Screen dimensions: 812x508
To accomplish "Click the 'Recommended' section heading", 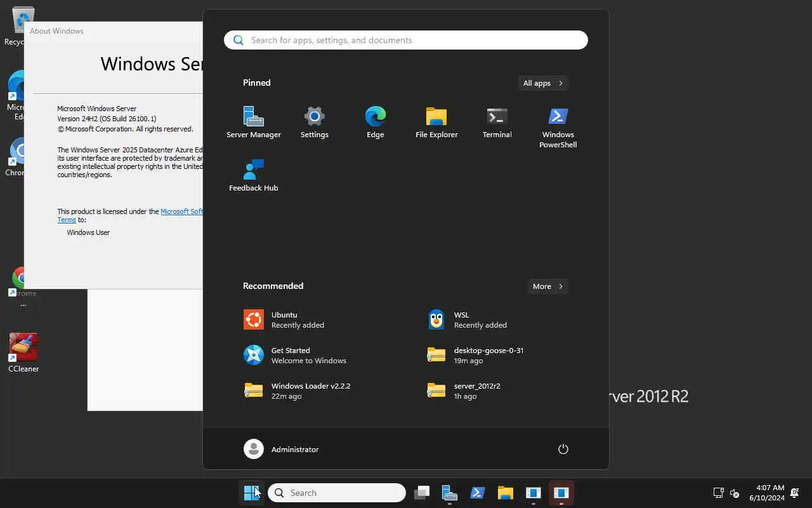I will pyautogui.click(x=273, y=286).
